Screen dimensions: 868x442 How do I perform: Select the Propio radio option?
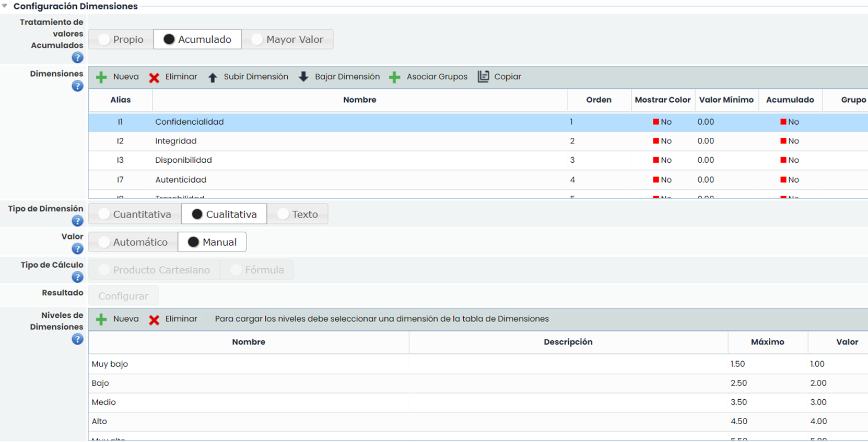coord(104,40)
